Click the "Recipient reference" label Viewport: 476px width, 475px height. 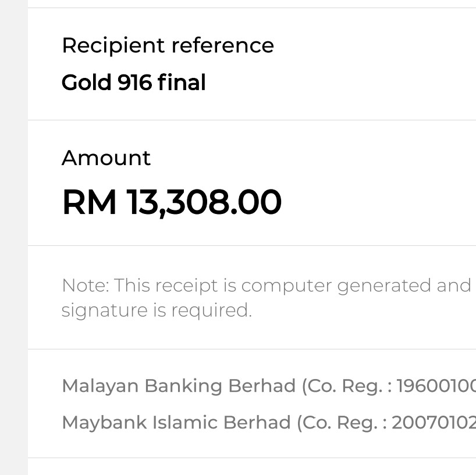168,45
